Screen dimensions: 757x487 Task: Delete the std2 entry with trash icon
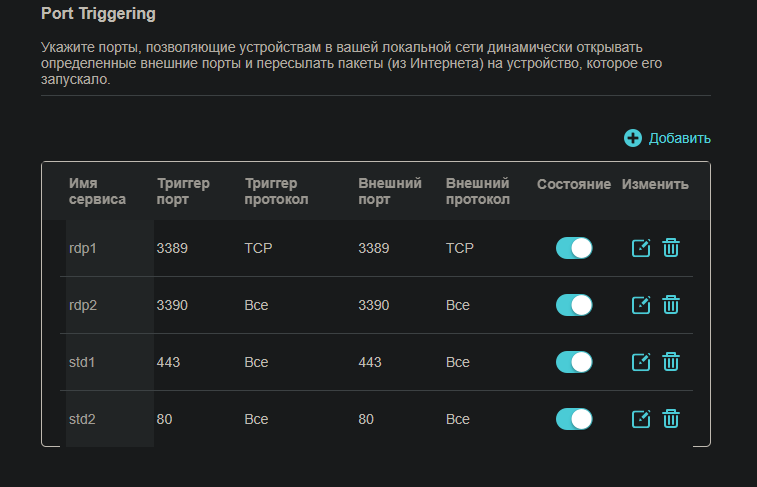671,418
